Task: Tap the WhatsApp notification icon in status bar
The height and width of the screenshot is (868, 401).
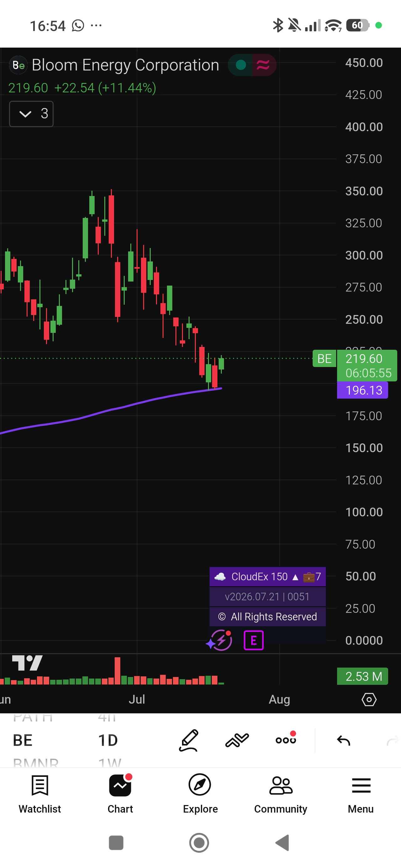Action: tap(78, 26)
